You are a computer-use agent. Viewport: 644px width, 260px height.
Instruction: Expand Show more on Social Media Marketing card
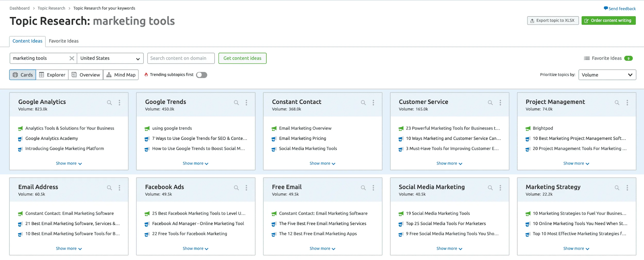pyautogui.click(x=449, y=248)
